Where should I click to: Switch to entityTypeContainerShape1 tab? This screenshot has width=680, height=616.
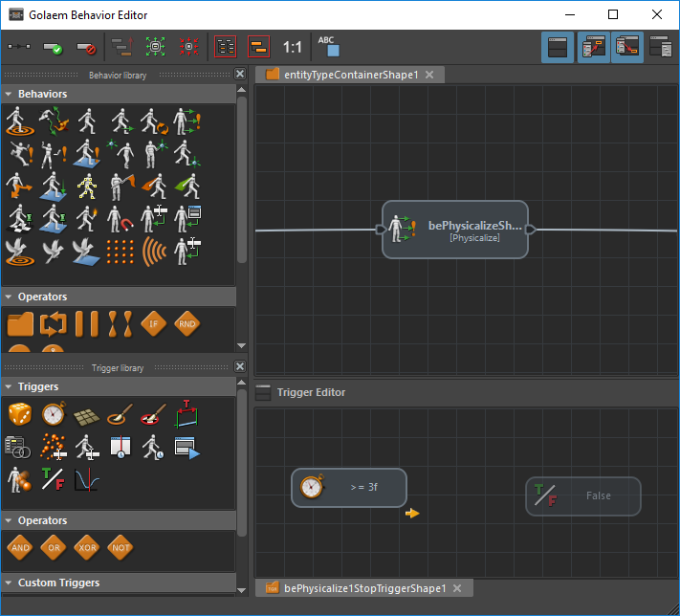click(x=351, y=75)
